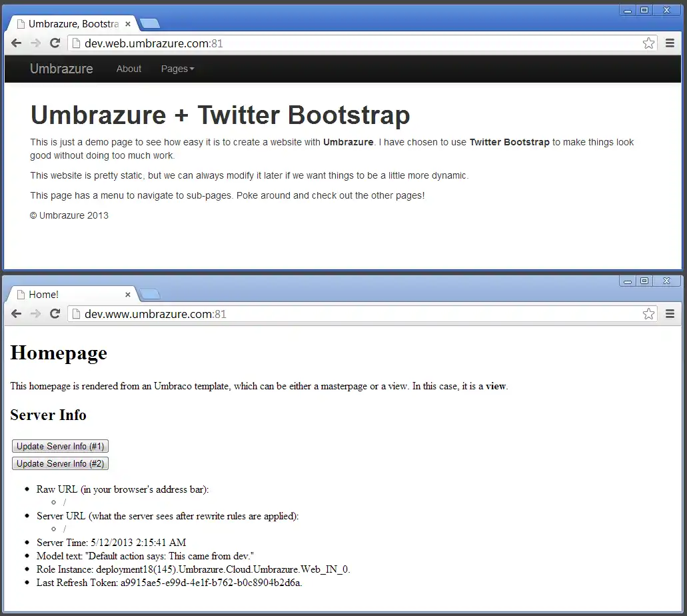Open the About navbar link
Viewport: 687px width, 616px height.
pos(129,69)
